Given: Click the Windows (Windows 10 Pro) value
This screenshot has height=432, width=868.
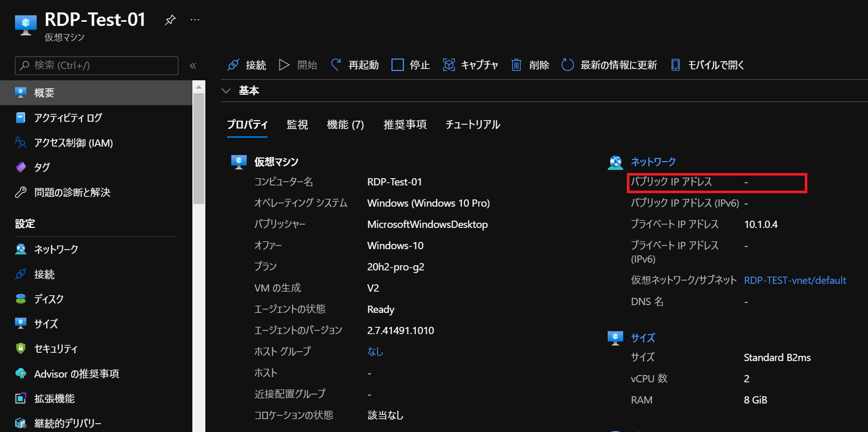Looking at the screenshot, I should [428, 204].
